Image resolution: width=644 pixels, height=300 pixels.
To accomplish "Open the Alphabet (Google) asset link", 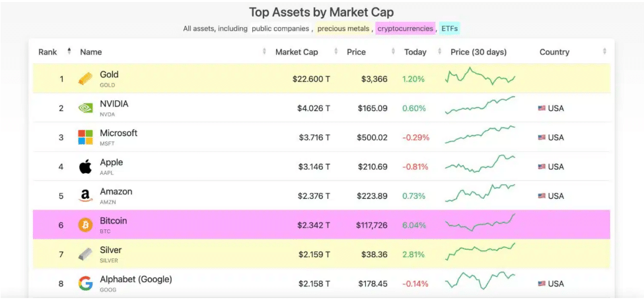I will (136, 279).
